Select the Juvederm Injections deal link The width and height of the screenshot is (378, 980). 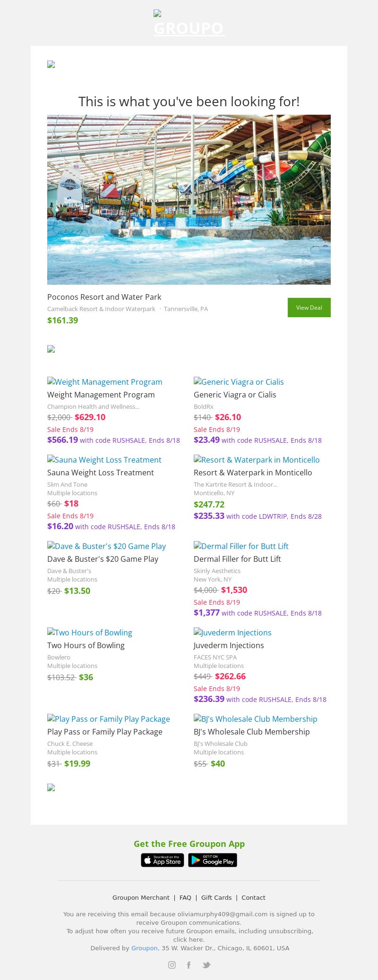pyautogui.click(x=232, y=633)
